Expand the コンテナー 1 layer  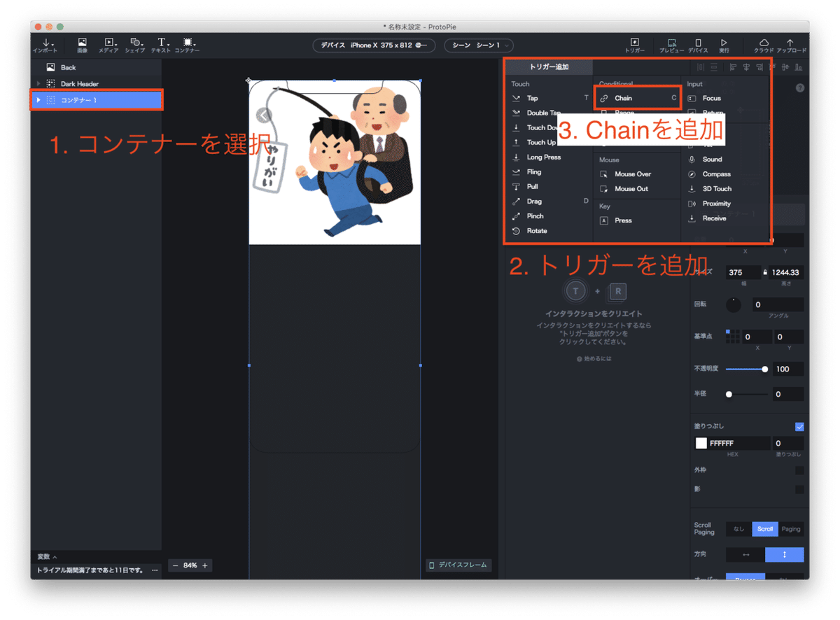pos(38,100)
